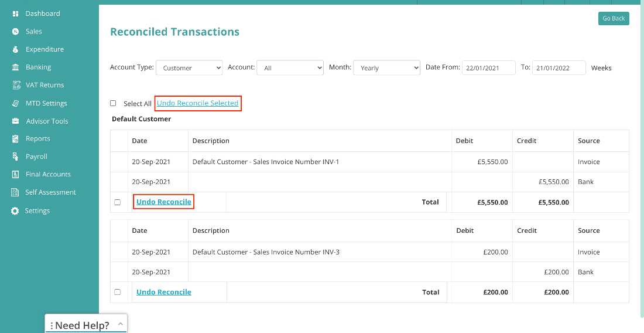Click Undo Reconcile for the £200.00 transaction
644x333 pixels.
coord(164,292)
